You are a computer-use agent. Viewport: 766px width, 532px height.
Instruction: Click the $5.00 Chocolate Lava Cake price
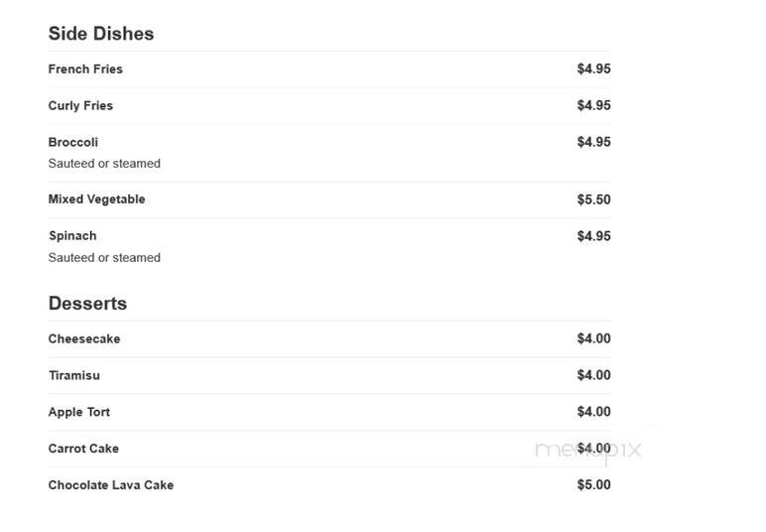594,484
